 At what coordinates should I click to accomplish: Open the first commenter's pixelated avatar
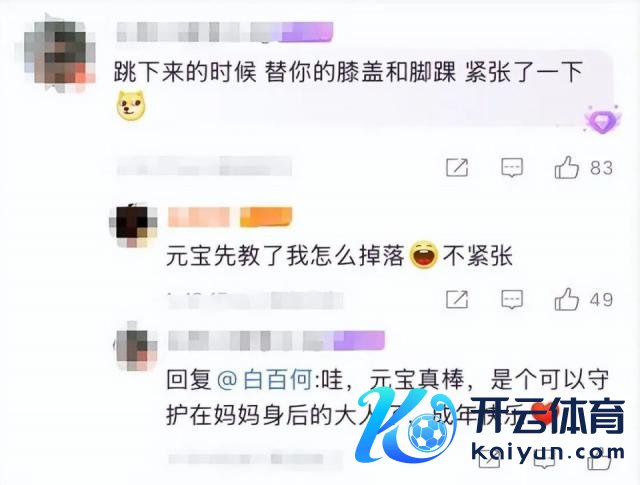[x=60, y=53]
